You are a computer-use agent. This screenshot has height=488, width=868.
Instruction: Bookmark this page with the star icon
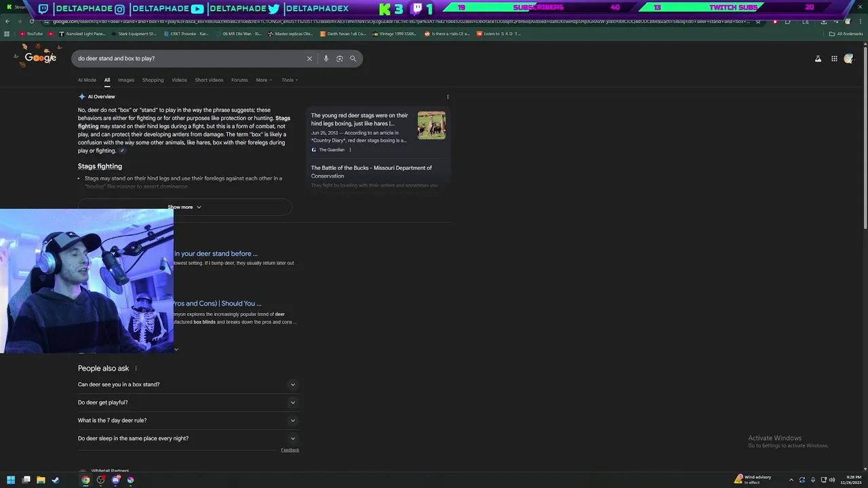(x=758, y=21)
